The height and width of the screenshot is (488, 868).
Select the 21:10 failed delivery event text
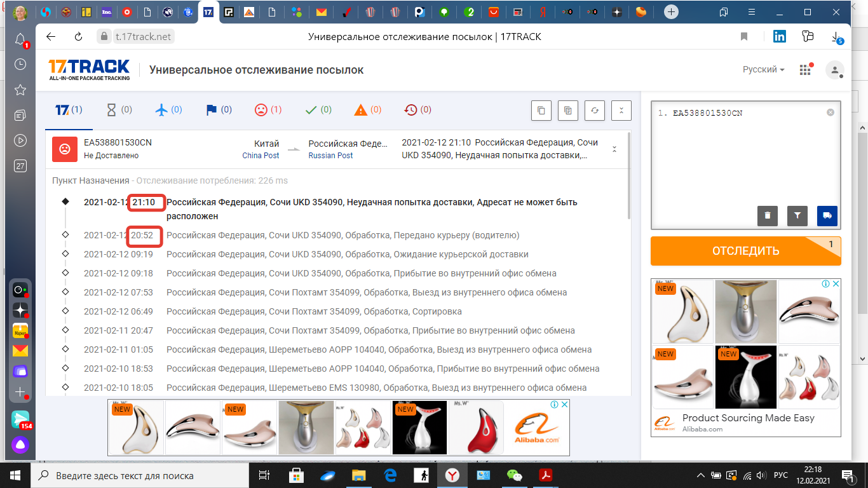(372, 209)
